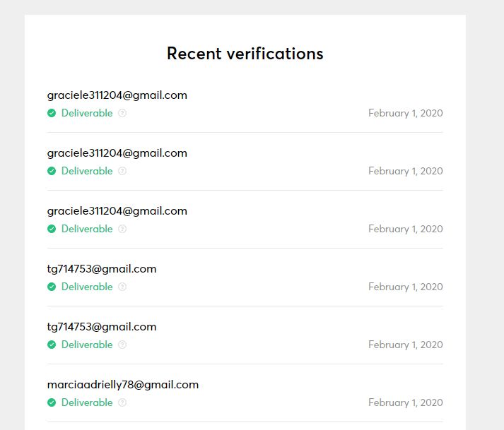The width and height of the screenshot is (504, 430).
Task: Open the first graciele311204@gmail.com entry
Action: tap(117, 95)
